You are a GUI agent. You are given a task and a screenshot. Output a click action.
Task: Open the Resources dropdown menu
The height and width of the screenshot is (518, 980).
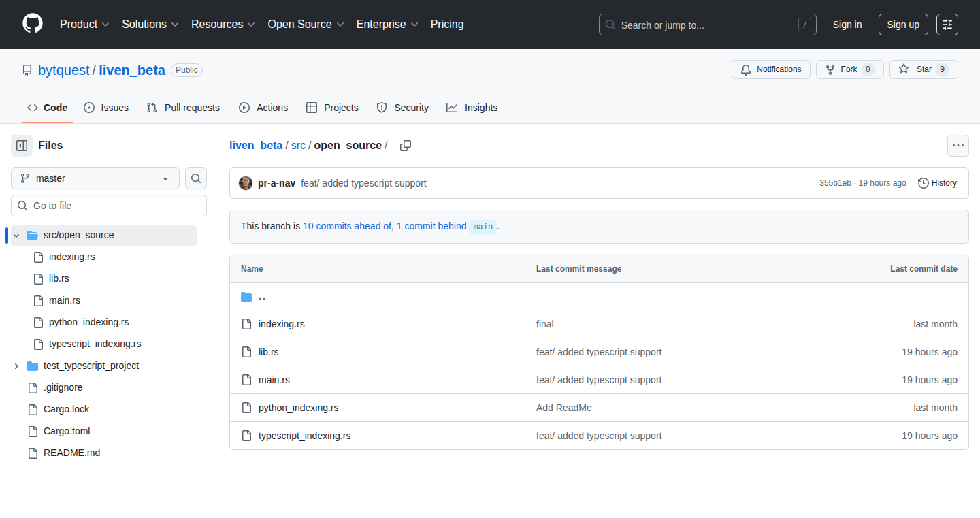pyautogui.click(x=223, y=25)
